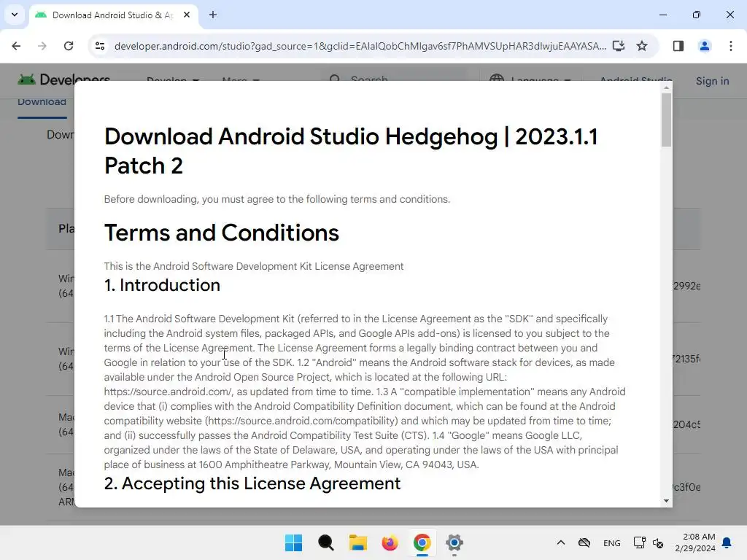The width and height of the screenshot is (747, 560).
Task: Open File Explorer from the taskbar
Action: point(357,542)
